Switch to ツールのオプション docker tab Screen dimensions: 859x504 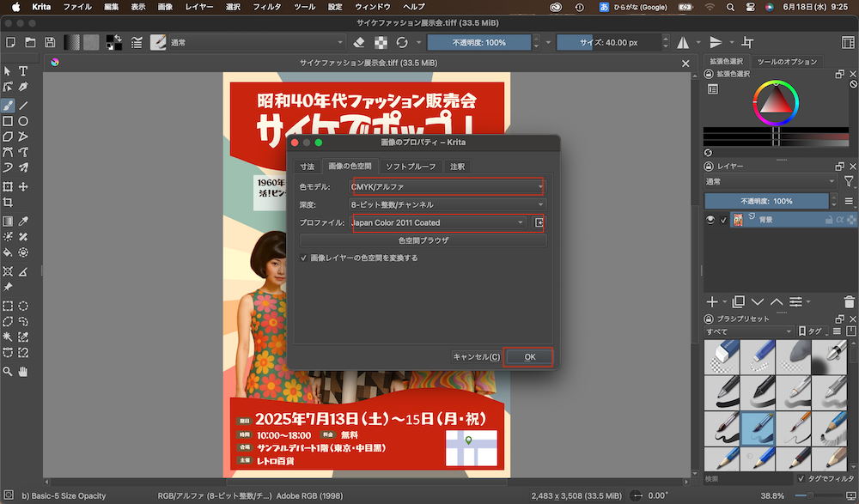pyautogui.click(x=787, y=61)
